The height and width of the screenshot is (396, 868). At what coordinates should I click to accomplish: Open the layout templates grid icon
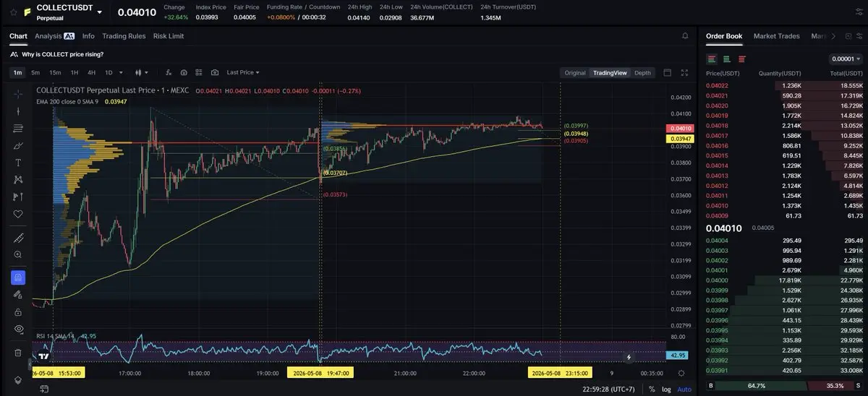coord(199,72)
